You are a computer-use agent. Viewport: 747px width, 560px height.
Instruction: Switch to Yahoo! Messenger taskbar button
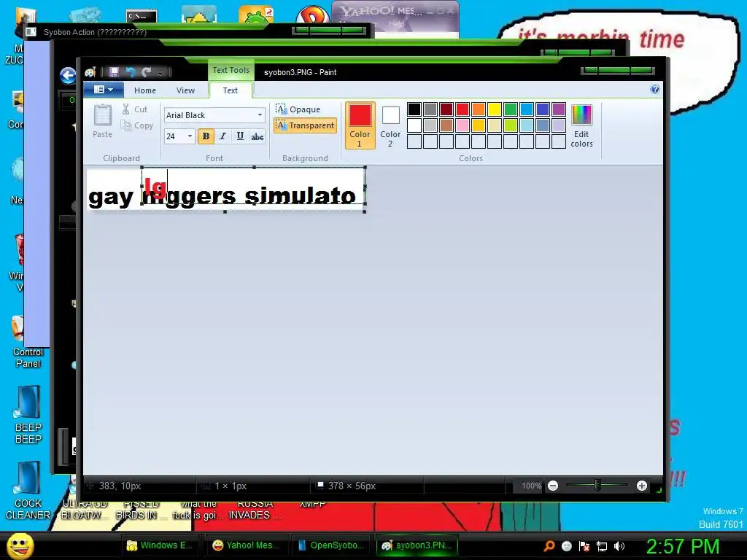(247, 545)
